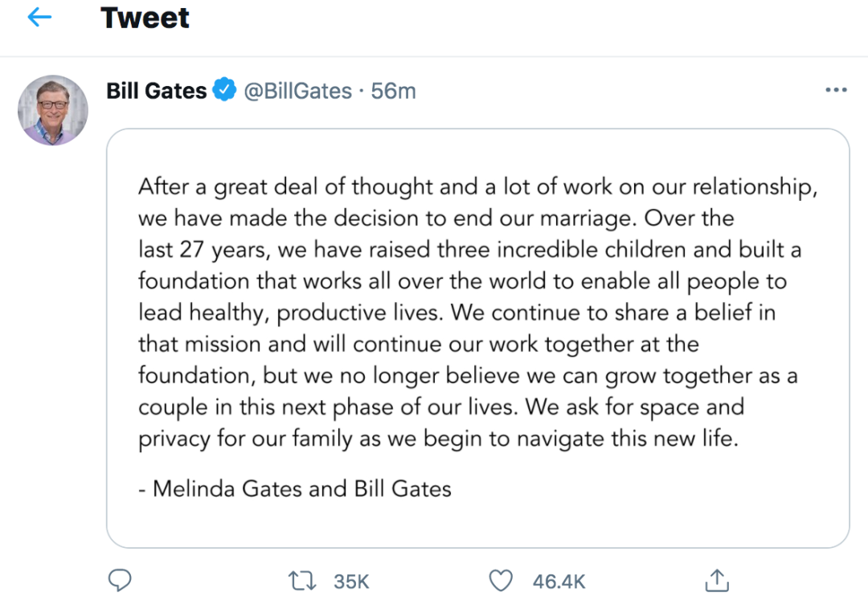The image size is (868, 609).
Task: Visit the @BillGates handle link
Action: 297,91
